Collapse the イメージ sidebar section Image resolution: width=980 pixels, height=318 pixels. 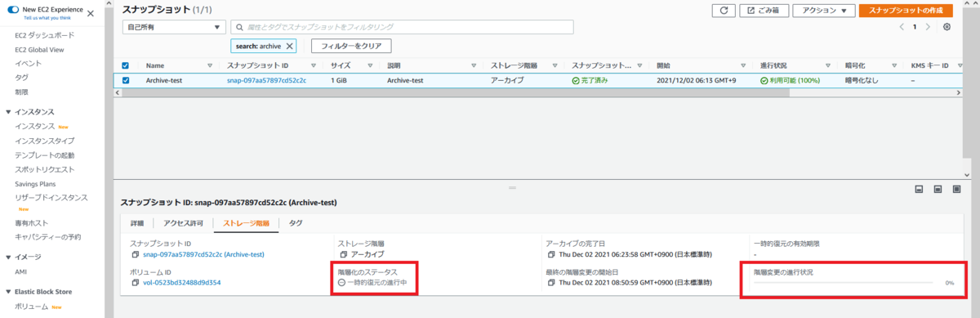[8, 257]
